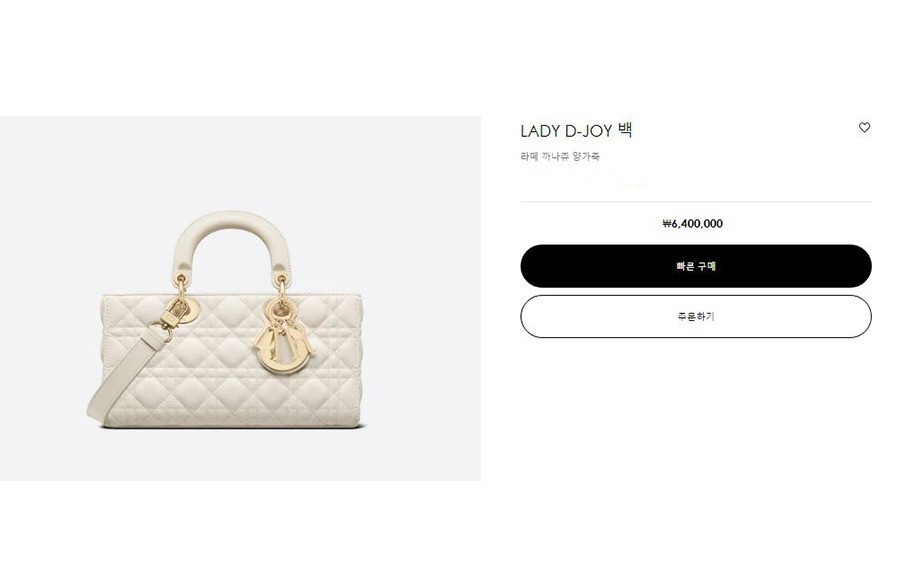The image size is (900, 572).
Task: Open the white Lady D-Joy bag photo
Action: point(240,298)
